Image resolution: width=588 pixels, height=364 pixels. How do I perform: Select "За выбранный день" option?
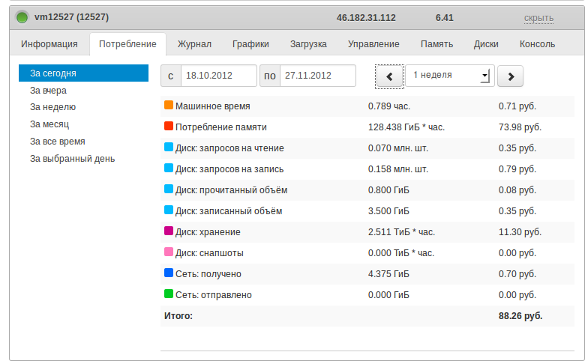(72, 158)
